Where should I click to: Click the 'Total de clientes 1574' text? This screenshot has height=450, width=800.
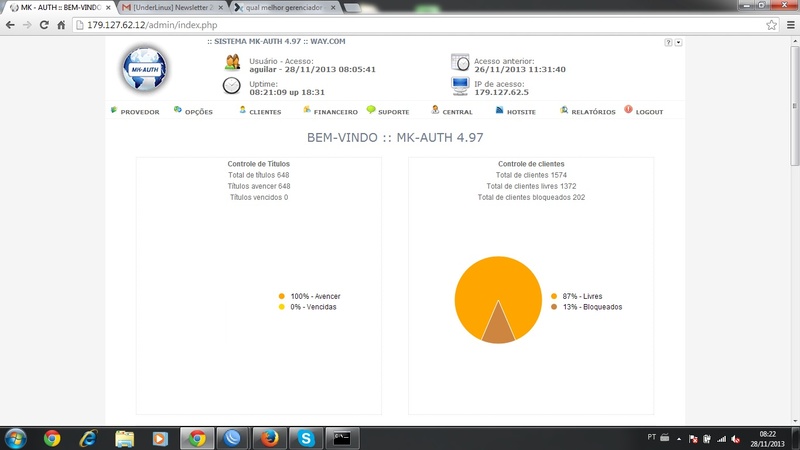[x=531, y=175]
